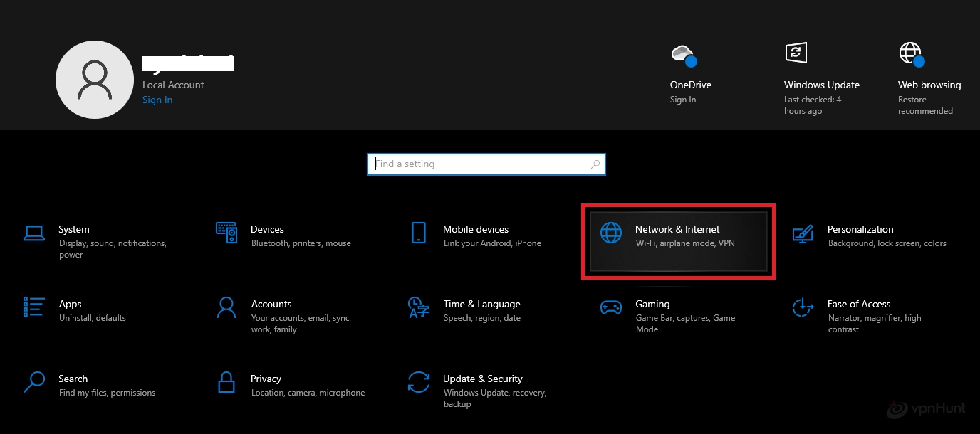Click the Devices keyboard and speaker icon
The image size is (980, 434).
(226, 233)
